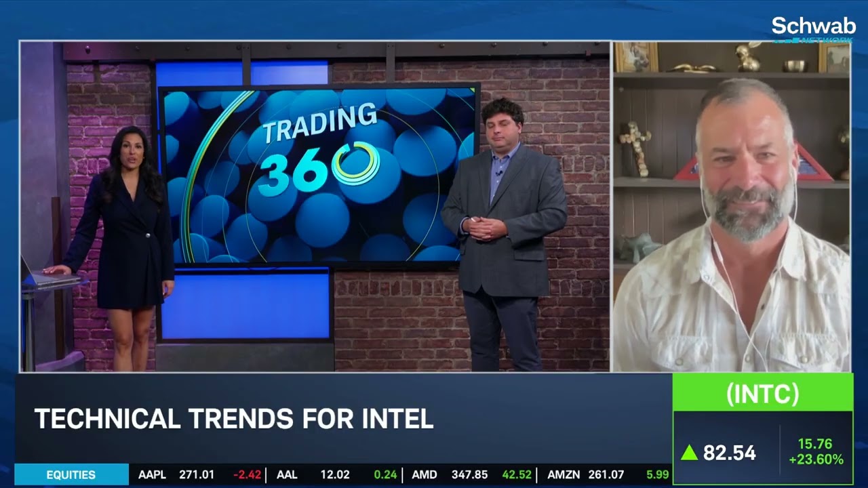Click the AMZN ticker symbol
The height and width of the screenshot is (488, 868).
click(564, 474)
